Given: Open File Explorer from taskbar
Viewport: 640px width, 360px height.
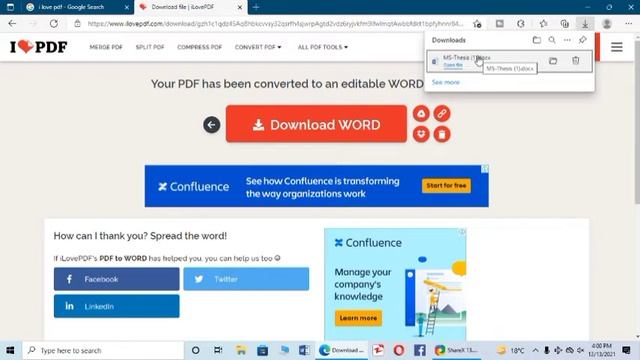Looking at the screenshot, I should pyautogui.click(x=241, y=350).
